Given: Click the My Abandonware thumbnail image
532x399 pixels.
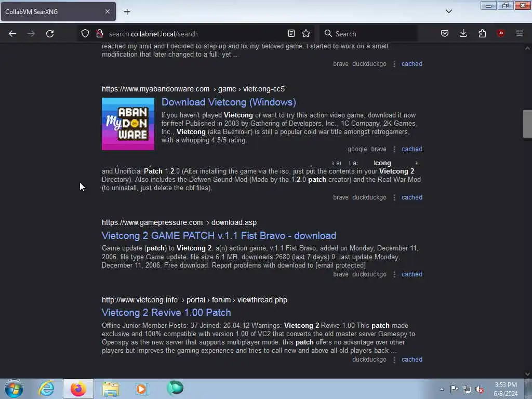Looking at the screenshot, I should click(x=128, y=124).
